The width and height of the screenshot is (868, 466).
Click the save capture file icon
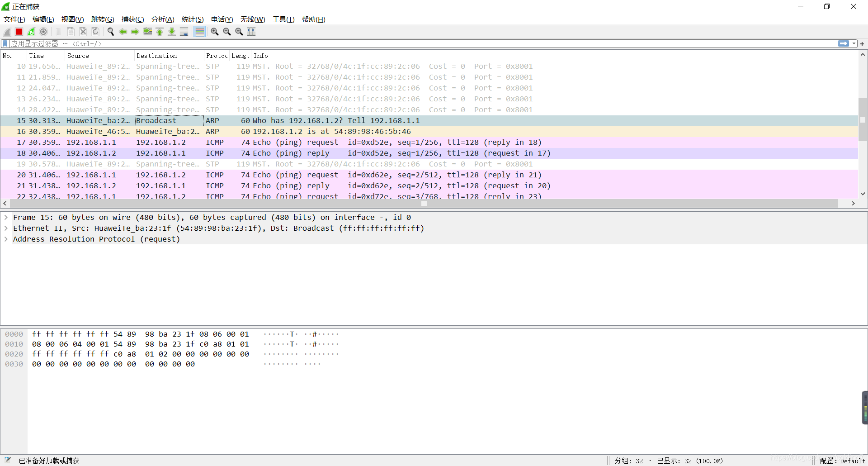(71, 32)
